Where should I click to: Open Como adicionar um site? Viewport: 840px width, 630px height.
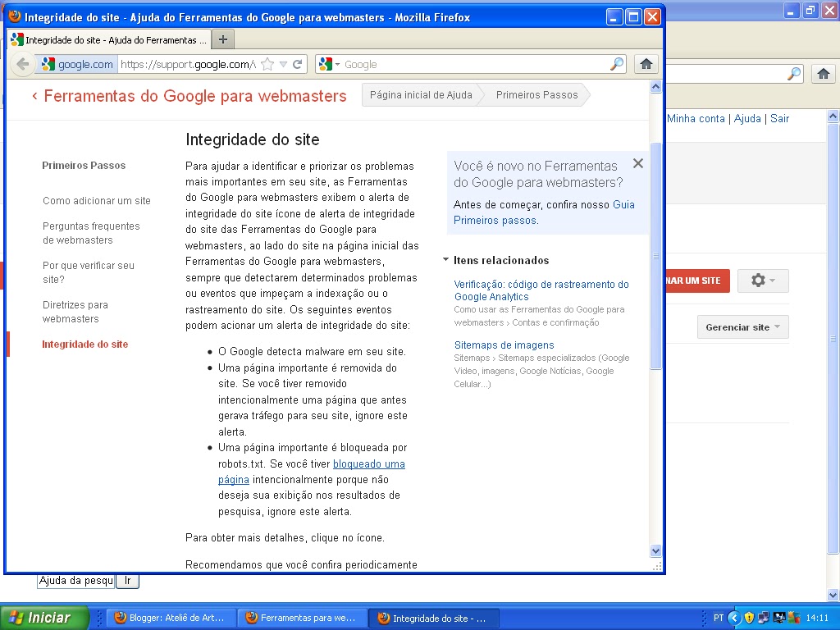click(x=97, y=200)
